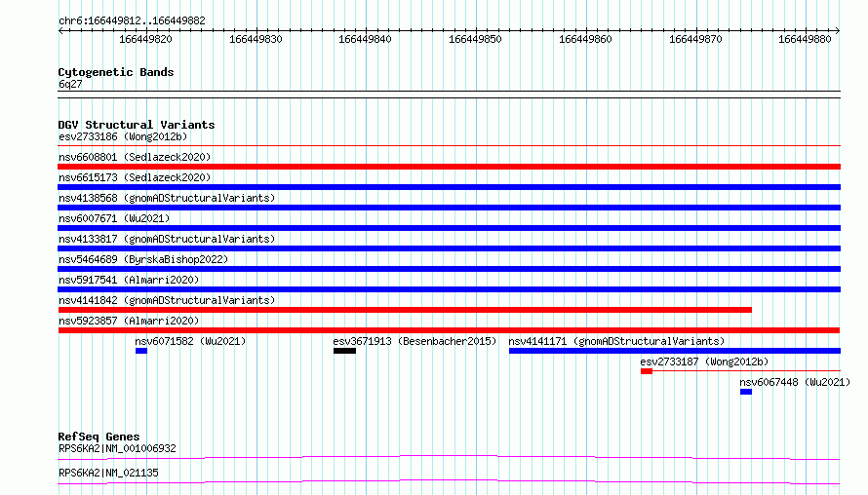Image resolution: width=868 pixels, height=495 pixels.
Task: Click the magenta line of RPS6KA2|NM_001006932
Action: pos(449,457)
